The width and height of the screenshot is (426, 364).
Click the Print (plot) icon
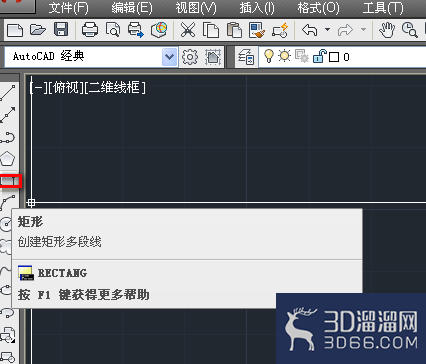(x=90, y=30)
